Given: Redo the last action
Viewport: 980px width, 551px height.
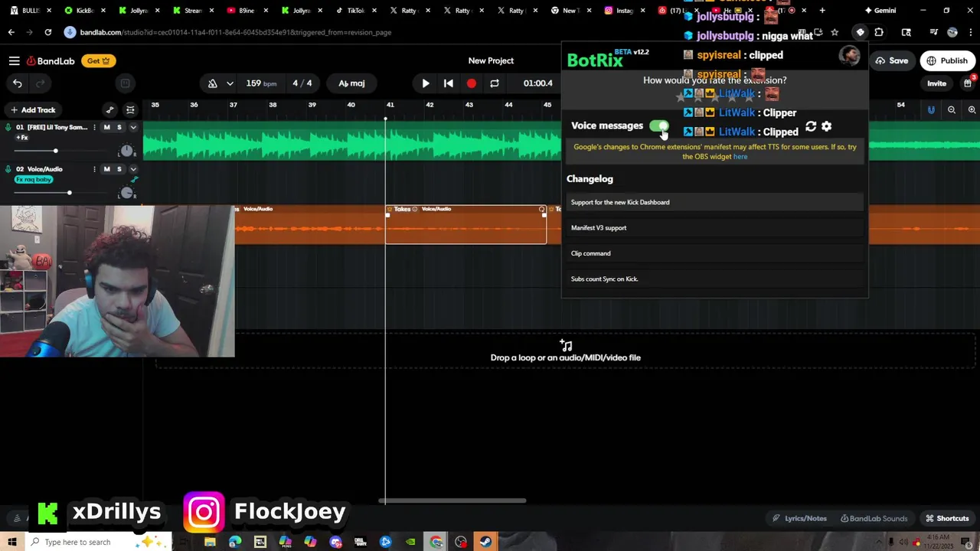Looking at the screenshot, I should coord(41,83).
